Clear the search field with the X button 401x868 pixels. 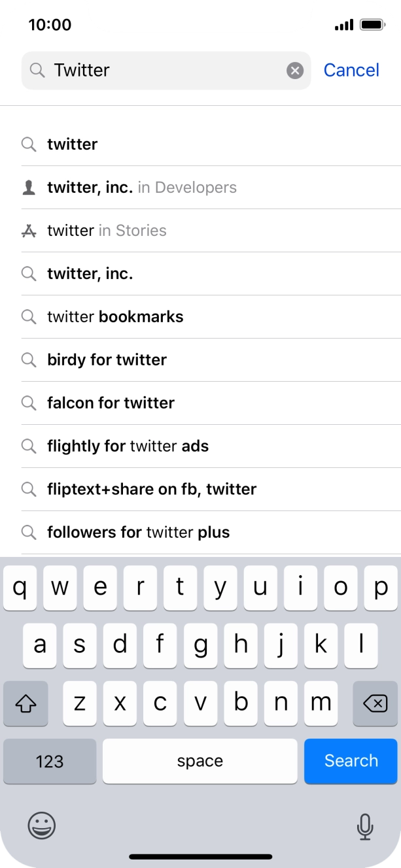coord(293,70)
